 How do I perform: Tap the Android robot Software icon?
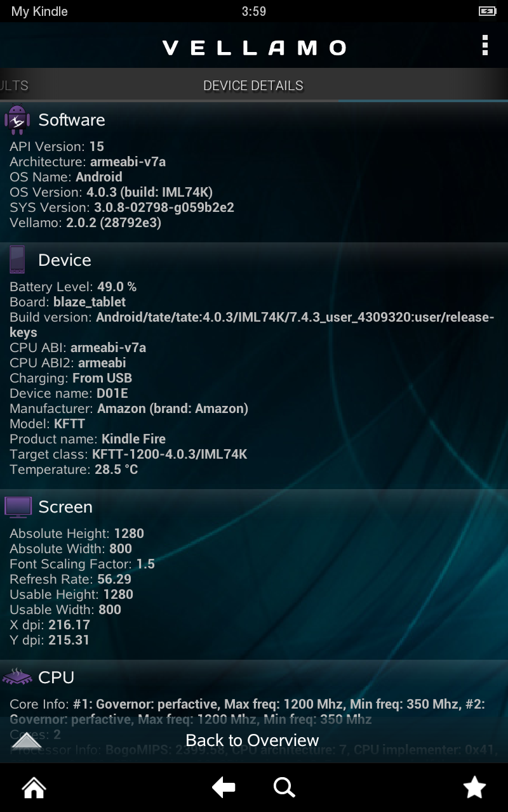pyautogui.click(x=17, y=120)
